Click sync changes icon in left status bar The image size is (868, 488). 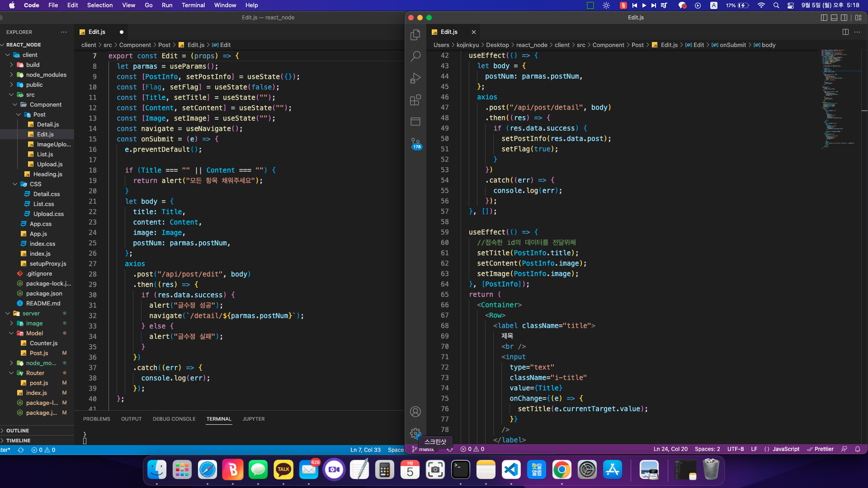(21, 450)
